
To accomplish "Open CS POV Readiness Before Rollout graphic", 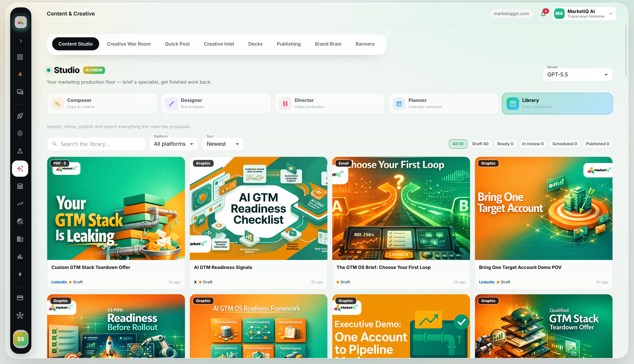I will (x=116, y=326).
